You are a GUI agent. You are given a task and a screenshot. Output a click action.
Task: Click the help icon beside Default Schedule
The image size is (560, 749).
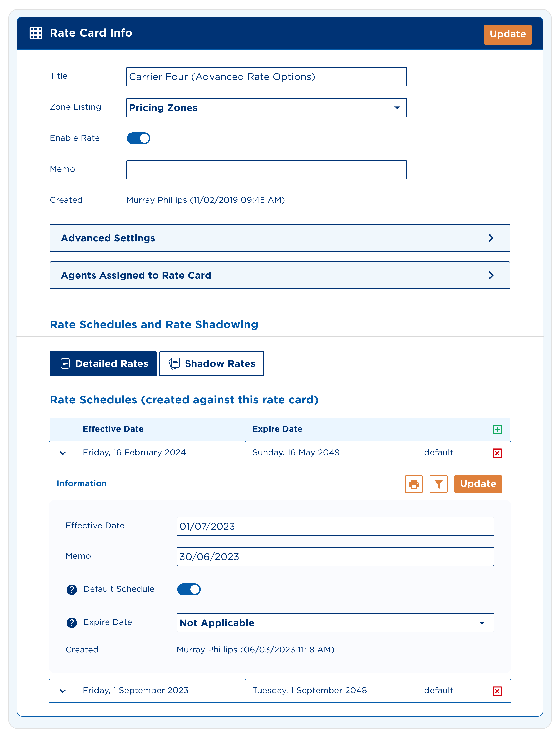[x=72, y=589]
